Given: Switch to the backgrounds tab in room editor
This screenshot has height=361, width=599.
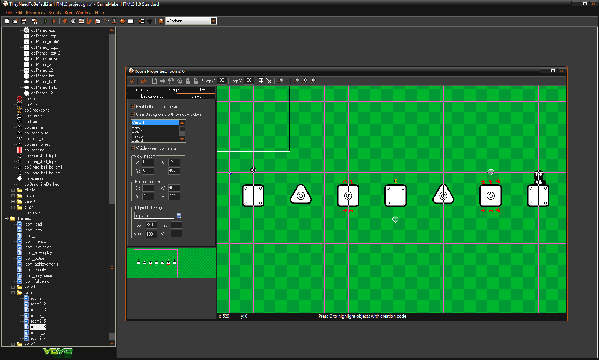Looking at the screenshot, I should (152, 97).
